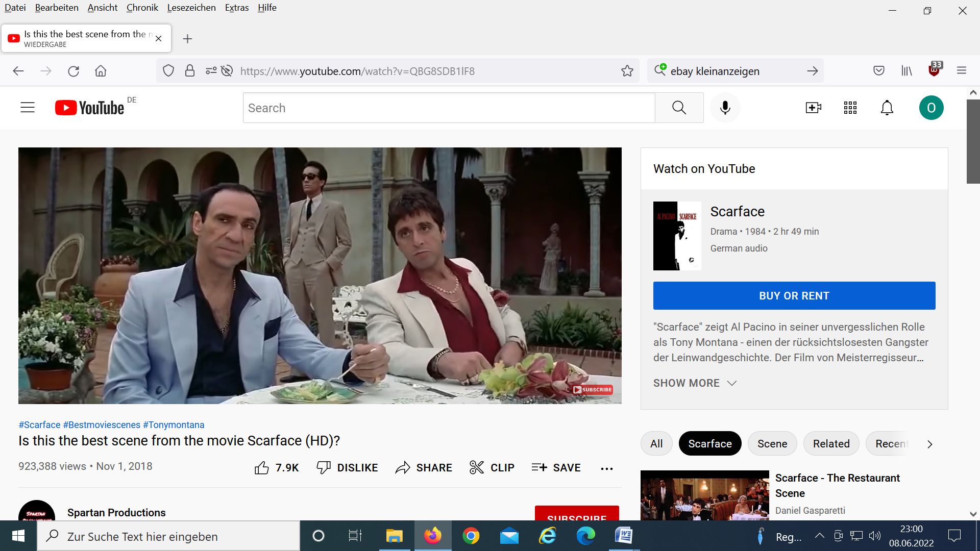Open the Hilfe menu
Image resolution: width=980 pixels, height=551 pixels.
click(267, 8)
